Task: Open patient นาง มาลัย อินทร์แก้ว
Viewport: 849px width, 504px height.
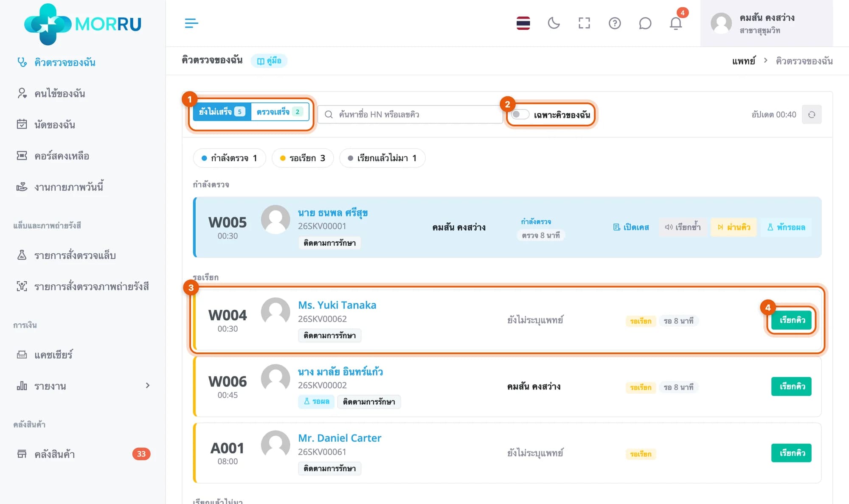Action: click(340, 372)
